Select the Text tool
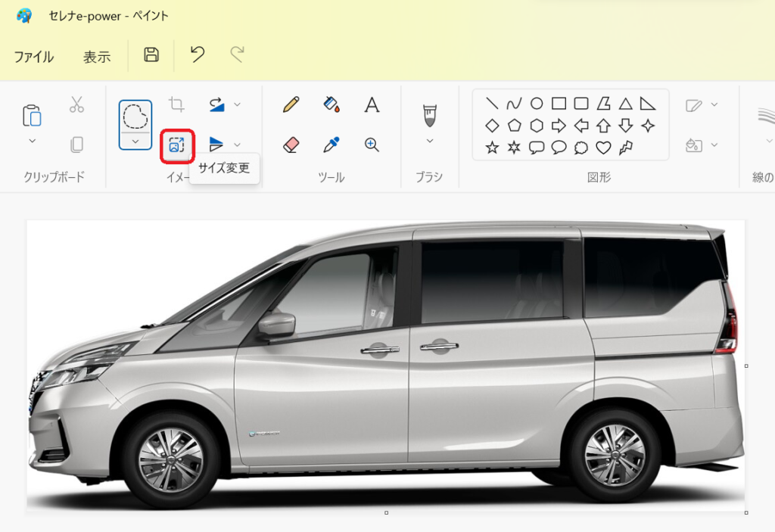Image resolution: width=775 pixels, height=532 pixels. coord(372,104)
